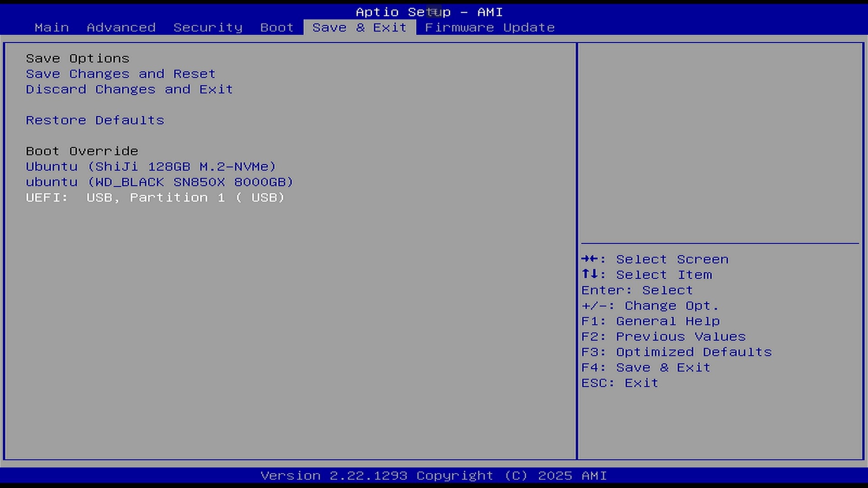
Task: Click the left-right arrows Select Screen hint
Action: [x=655, y=259]
